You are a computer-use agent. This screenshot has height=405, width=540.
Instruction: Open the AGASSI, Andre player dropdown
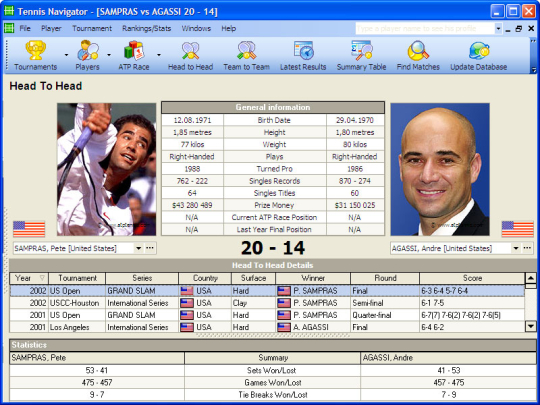pyautogui.click(x=516, y=248)
